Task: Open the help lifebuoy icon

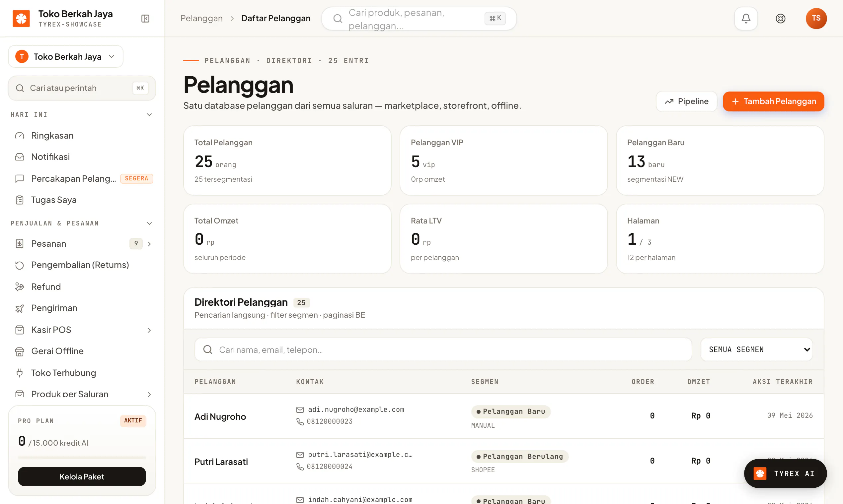Action: click(x=781, y=18)
